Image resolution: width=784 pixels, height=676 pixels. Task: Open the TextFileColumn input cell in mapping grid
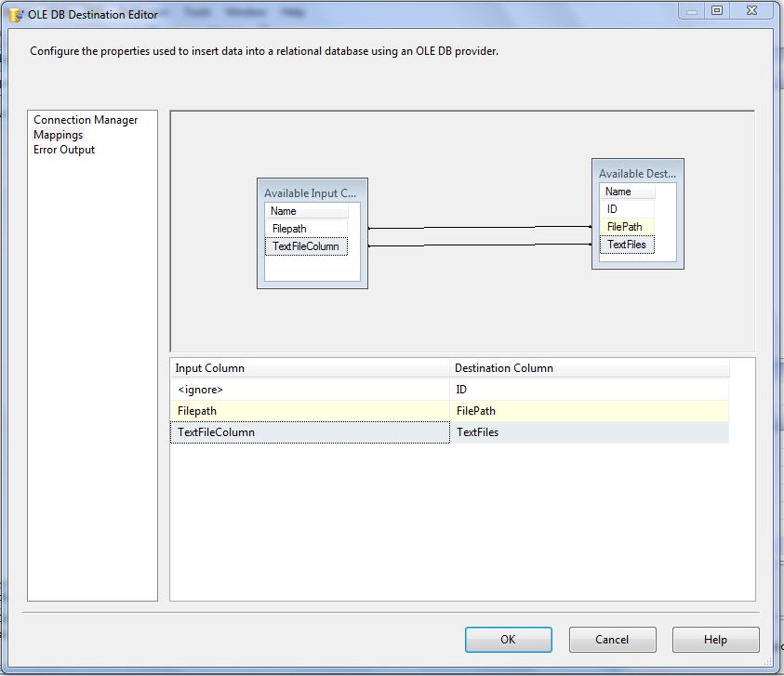click(309, 432)
